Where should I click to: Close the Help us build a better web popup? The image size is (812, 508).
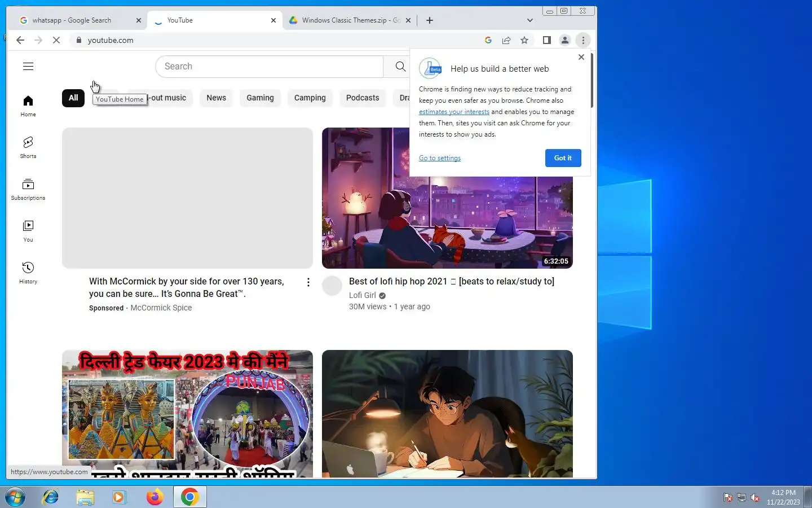tap(581, 57)
